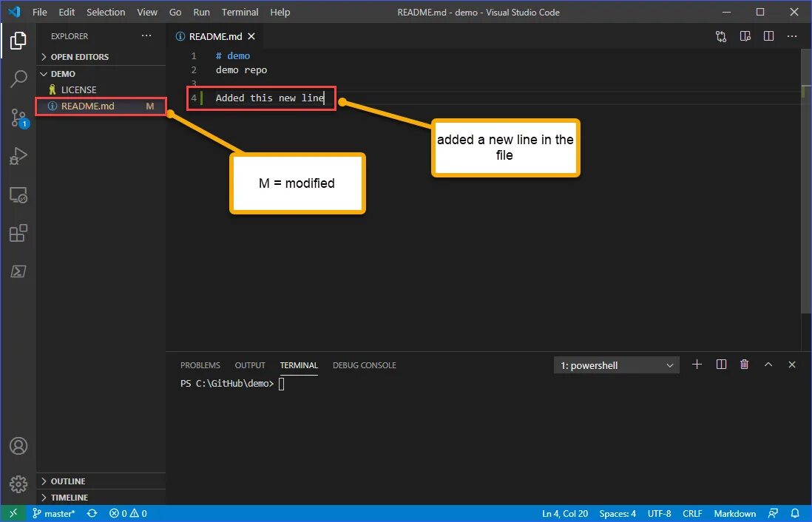Open errors and warnings count in status bar
The image size is (812, 522).
point(128,513)
